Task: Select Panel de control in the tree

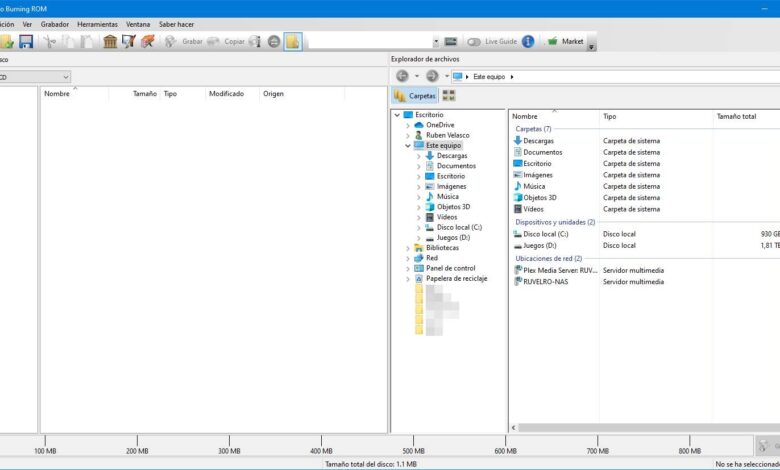Action: 451,268
